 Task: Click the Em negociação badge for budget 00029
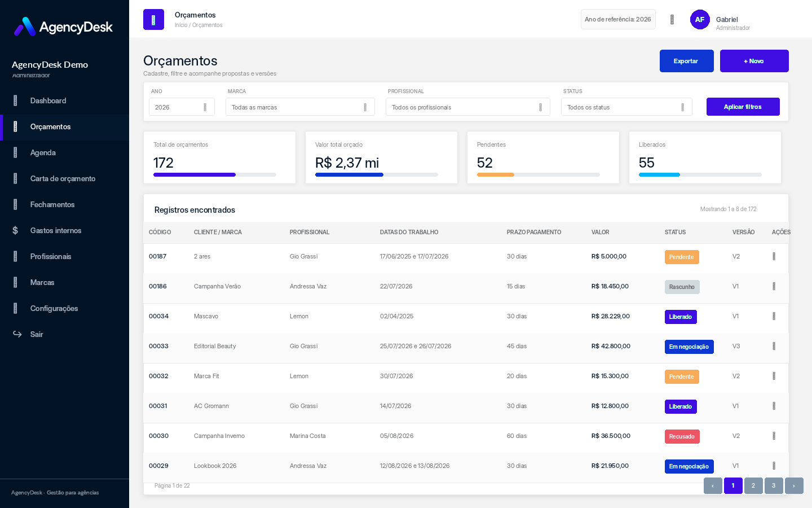click(689, 466)
